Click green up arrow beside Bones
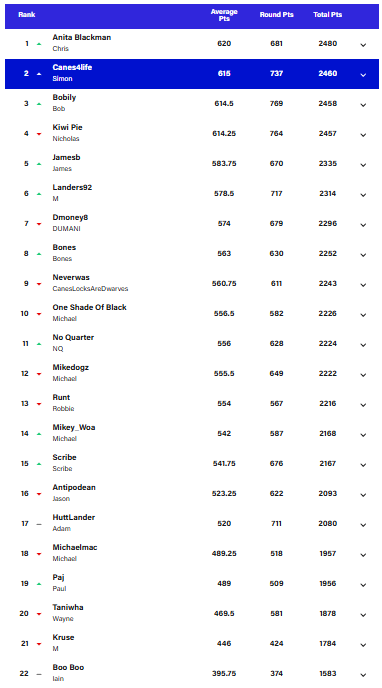382x688 pixels. point(39,254)
